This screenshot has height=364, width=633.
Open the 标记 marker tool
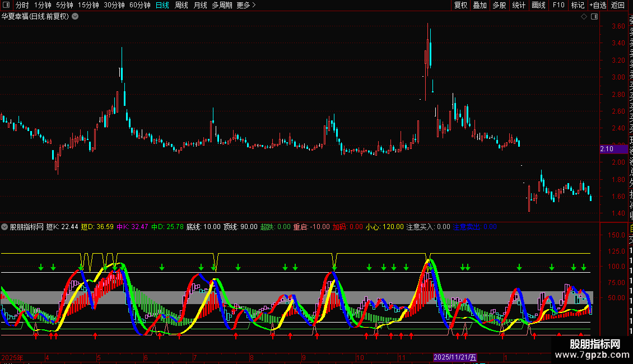coord(578,5)
